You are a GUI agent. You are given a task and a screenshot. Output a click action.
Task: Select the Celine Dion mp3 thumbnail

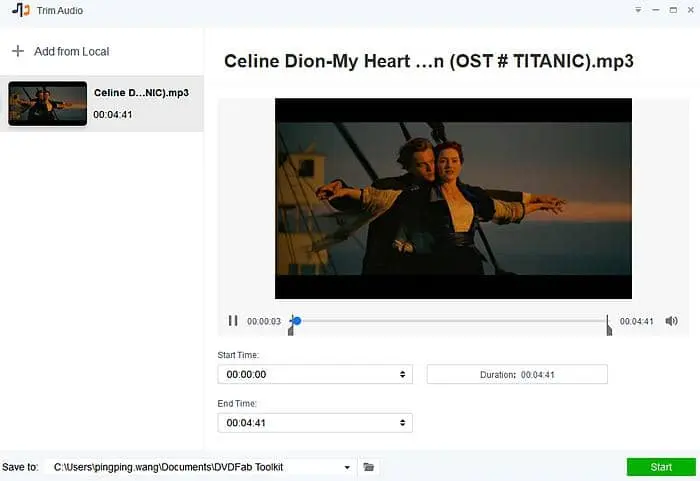click(x=47, y=103)
